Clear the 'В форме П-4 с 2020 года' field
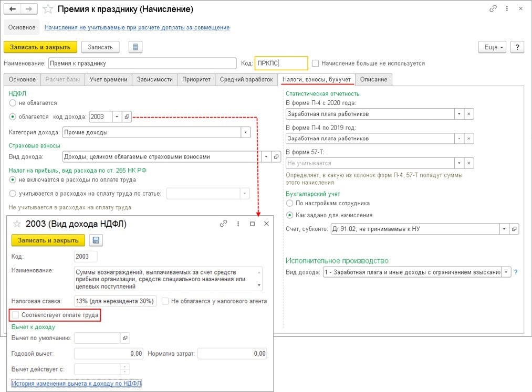 click(469, 114)
